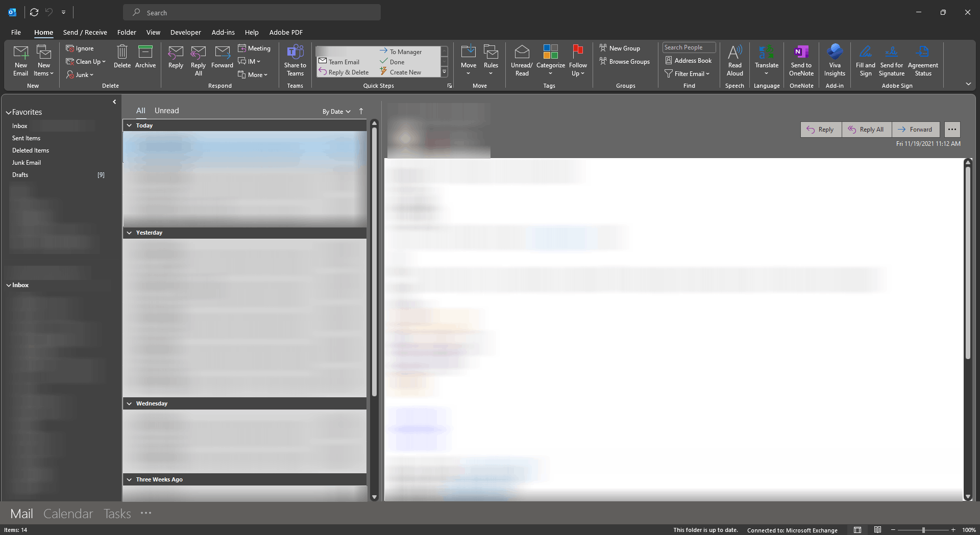Collapse the Yesterday message group

tap(130, 233)
